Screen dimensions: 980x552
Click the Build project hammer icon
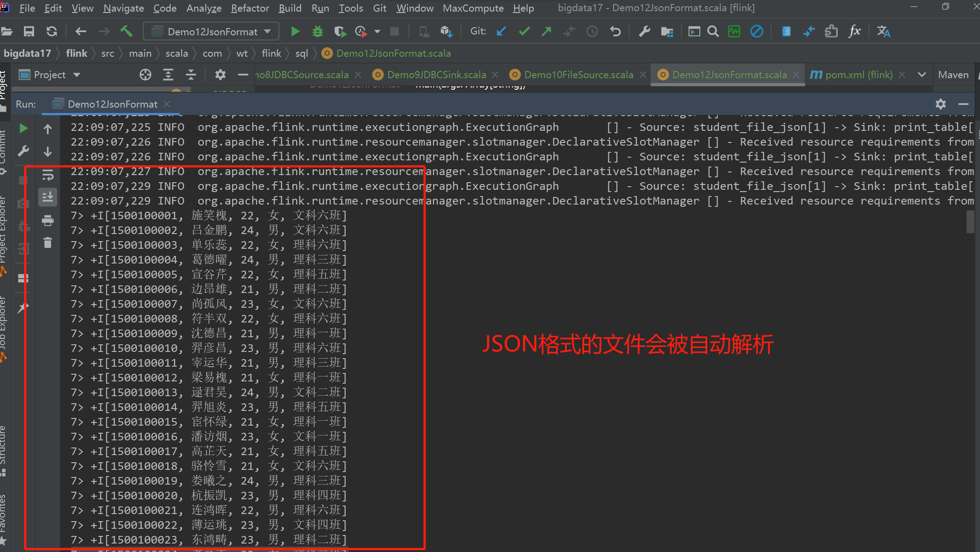126,31
